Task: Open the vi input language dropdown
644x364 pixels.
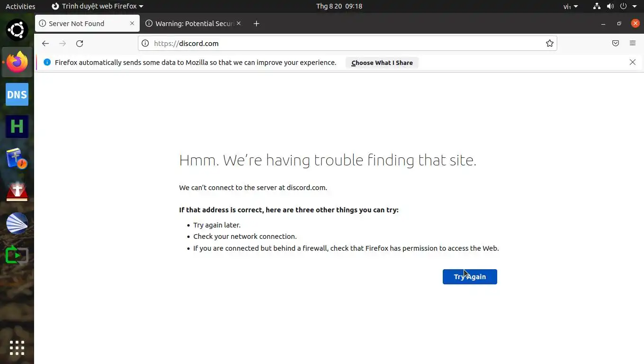Action: [571, 6]
